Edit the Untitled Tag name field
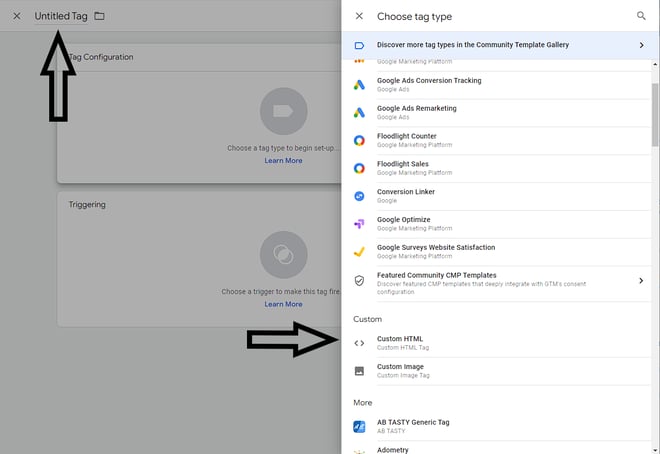The height and width of the screenshot is (454, 660). [x=61, y=16]
